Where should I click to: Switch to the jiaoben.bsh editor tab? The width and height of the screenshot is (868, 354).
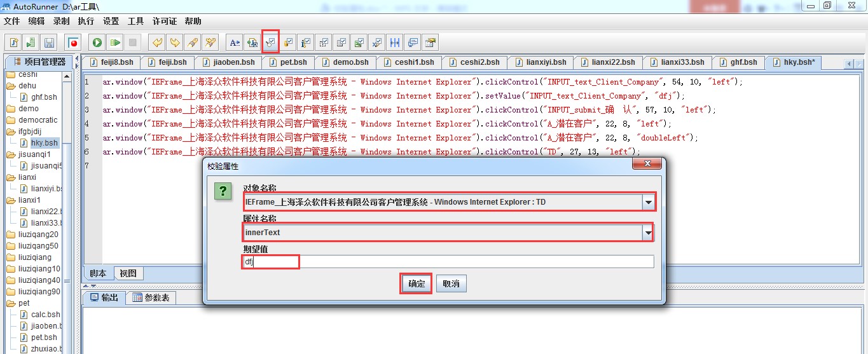point(229,62)
